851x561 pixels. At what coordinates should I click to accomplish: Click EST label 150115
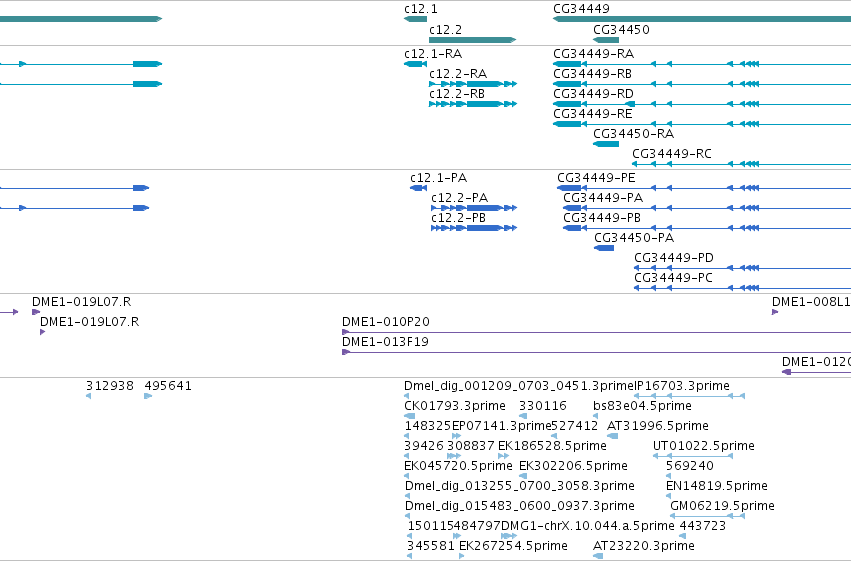(431, 526)
